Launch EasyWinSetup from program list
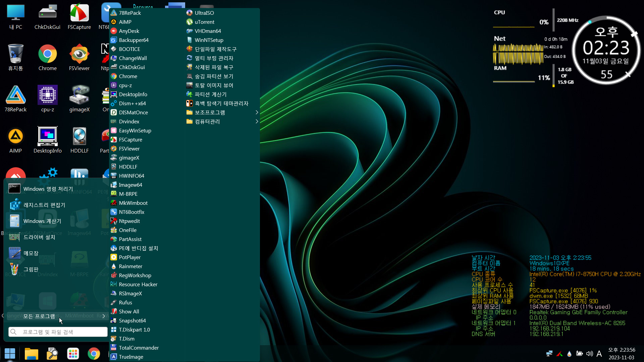Screen dimensions: 644x362 pos(146,130)
